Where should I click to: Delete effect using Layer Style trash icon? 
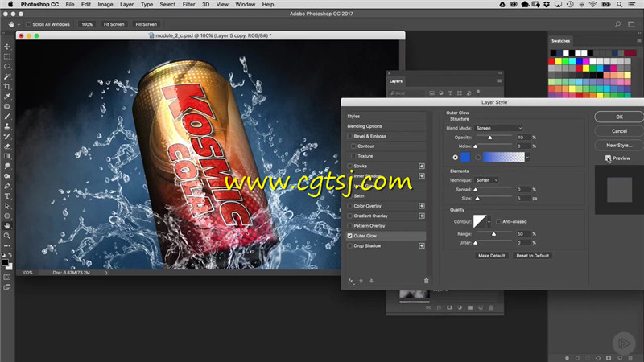coord(426,281)
